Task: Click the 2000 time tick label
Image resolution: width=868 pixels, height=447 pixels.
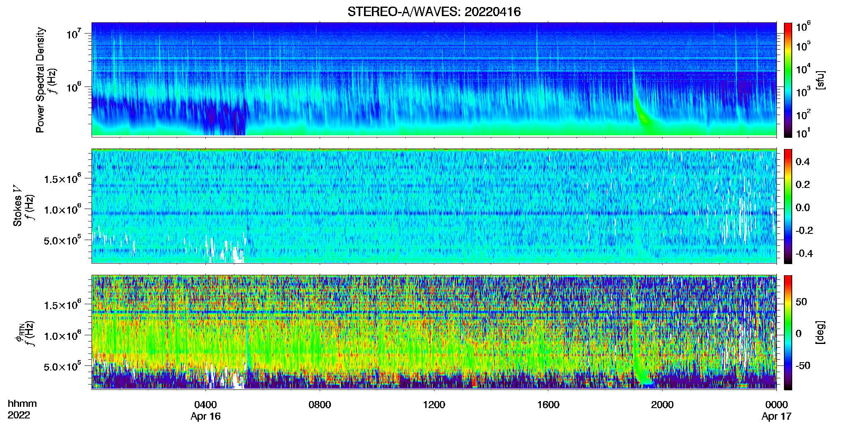Action: click(662, 405)
